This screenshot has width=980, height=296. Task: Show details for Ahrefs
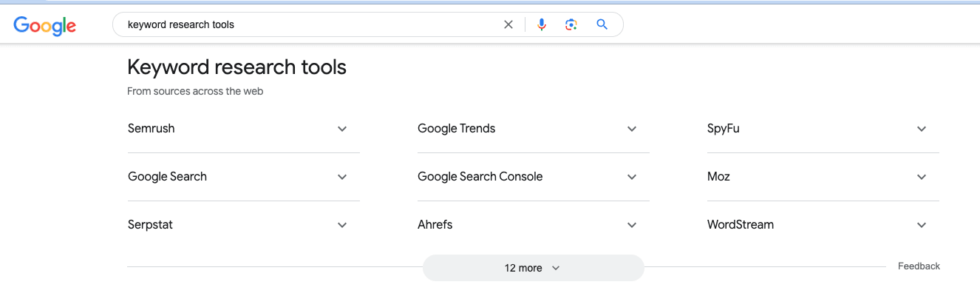pos(632,225)
